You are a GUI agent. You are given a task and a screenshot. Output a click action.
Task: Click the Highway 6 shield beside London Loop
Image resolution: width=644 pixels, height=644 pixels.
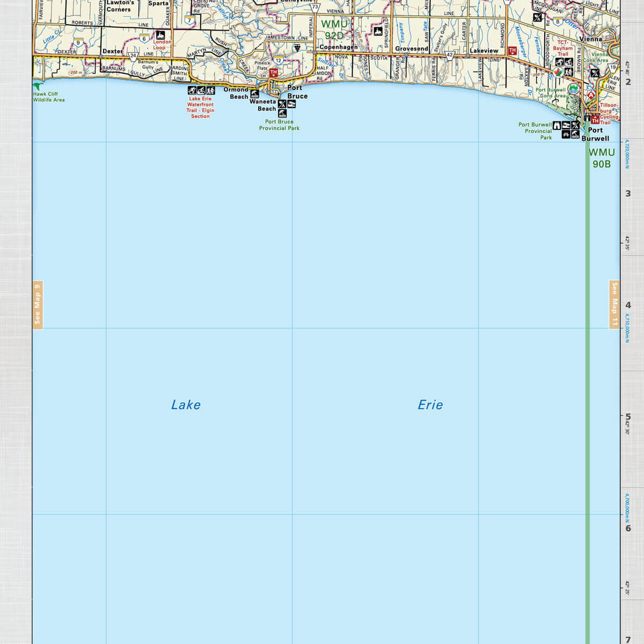coord(144,39)
